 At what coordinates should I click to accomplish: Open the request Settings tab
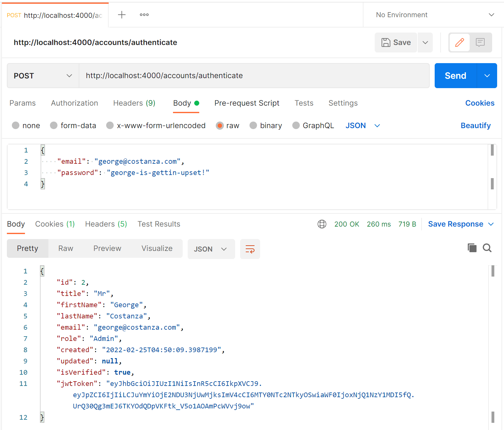(343, 103)
